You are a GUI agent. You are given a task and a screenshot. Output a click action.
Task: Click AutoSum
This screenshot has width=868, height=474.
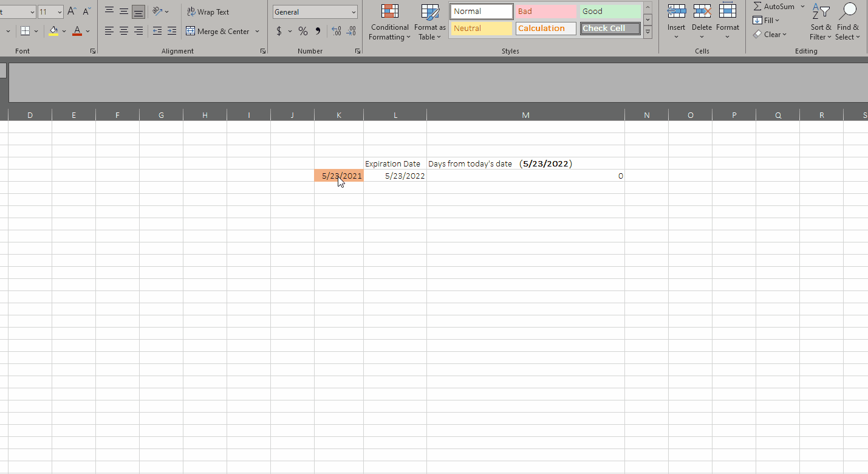tap(774, 6)
